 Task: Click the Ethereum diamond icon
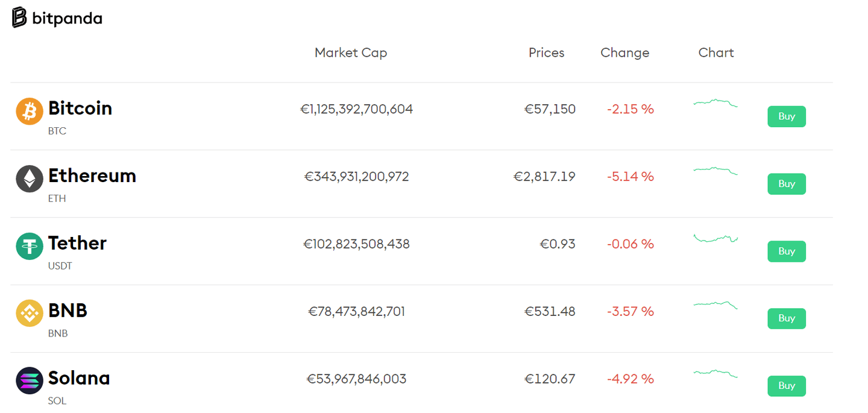click(x=30, y=179)
